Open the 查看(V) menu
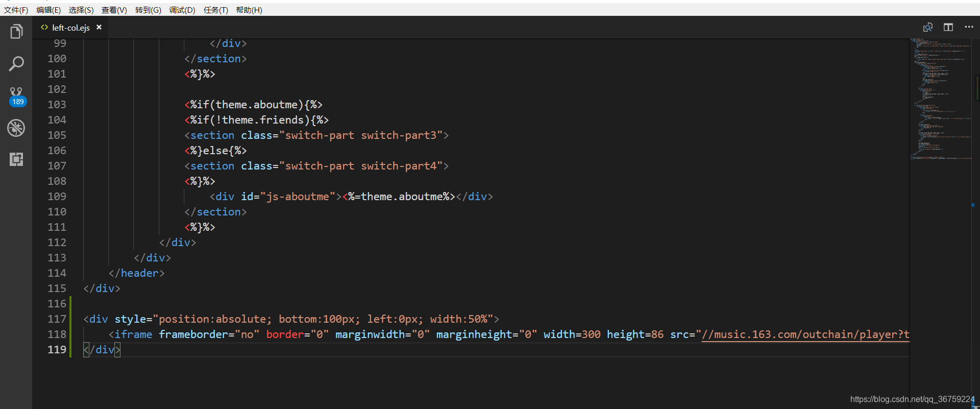The image size is (980, 409). coord(114,10)
